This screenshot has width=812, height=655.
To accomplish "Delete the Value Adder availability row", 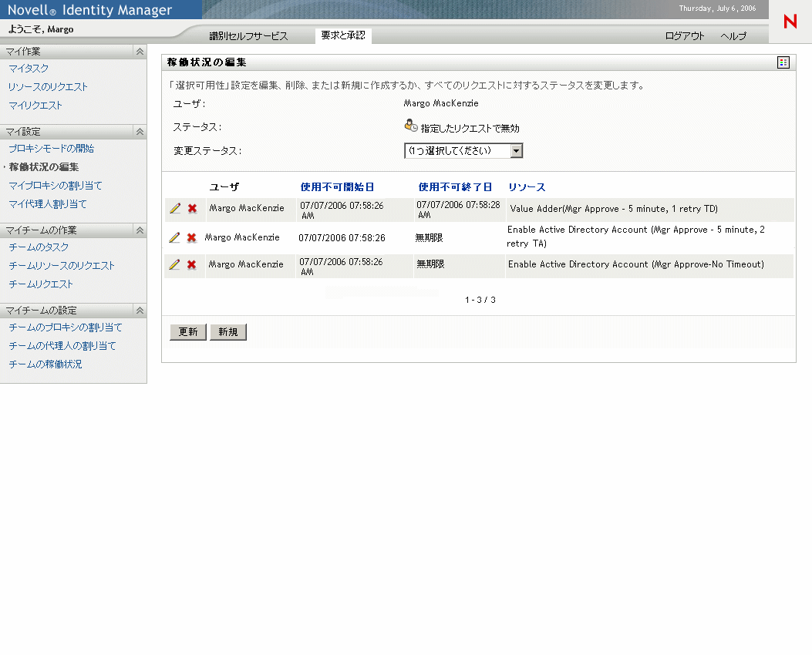I will click(192, 209).
